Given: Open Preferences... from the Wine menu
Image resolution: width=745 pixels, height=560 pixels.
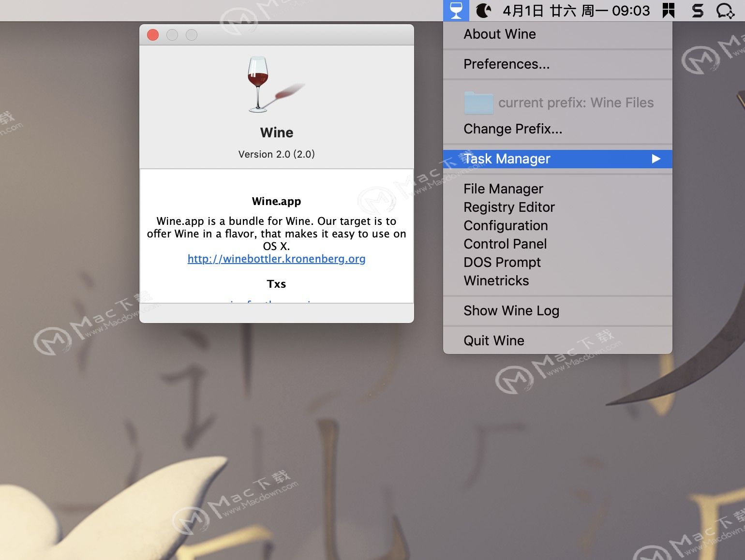Looking at the screenshot, I should pyautogui.click(x=558, y=64).
